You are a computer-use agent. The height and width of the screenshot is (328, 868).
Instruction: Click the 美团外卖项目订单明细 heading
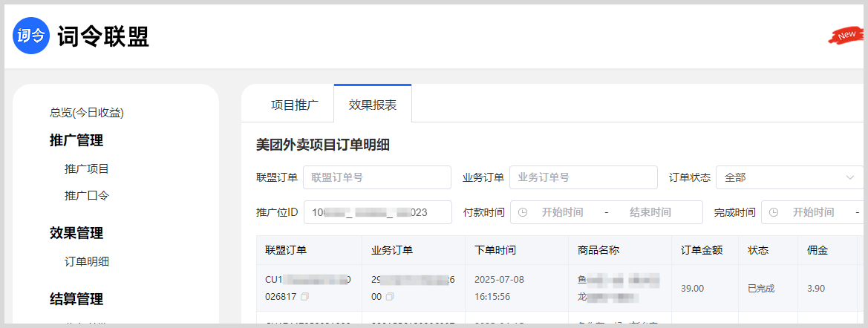(323, 145)
